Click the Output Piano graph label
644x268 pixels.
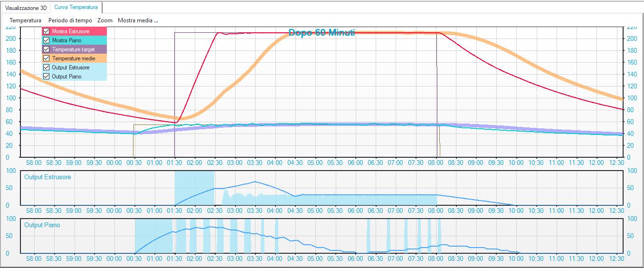tap(42, 225)
